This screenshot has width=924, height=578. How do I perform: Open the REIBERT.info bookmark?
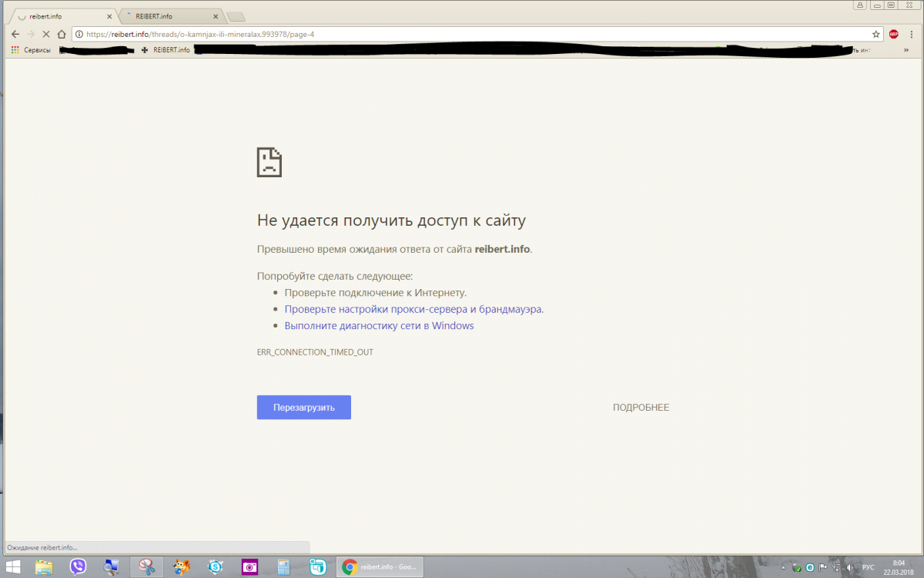coord(165,50)
